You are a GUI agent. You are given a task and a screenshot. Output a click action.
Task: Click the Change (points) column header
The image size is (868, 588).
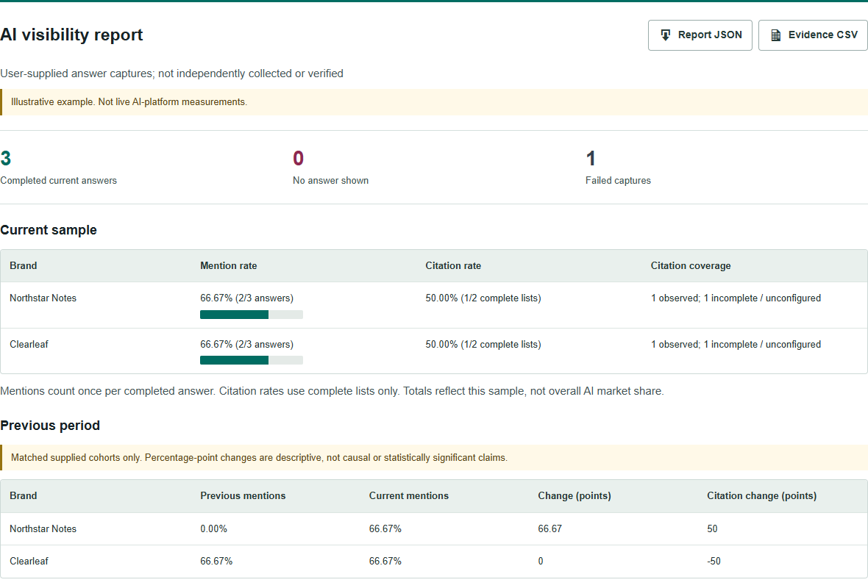[x=574, y=495]
